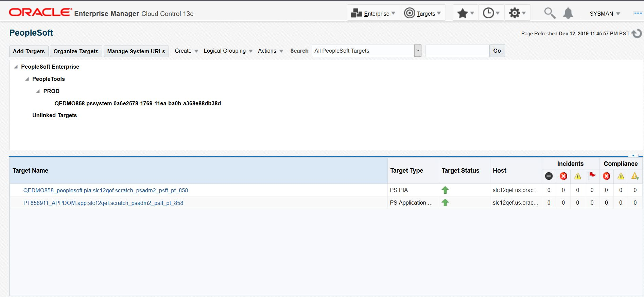Open the Create dropdown menu
The image size is (644, 297).
(x=186, y=51)
